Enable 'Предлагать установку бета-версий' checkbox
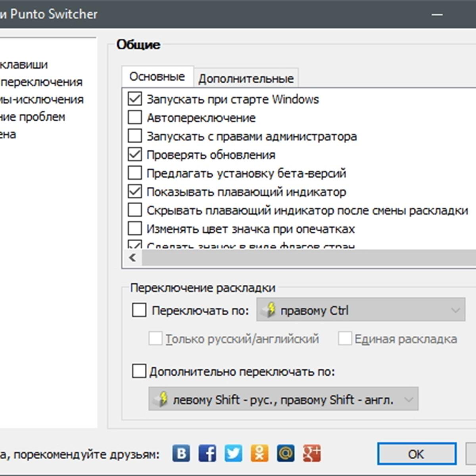The width and height of the screenshot is (476, 476). 135,173
